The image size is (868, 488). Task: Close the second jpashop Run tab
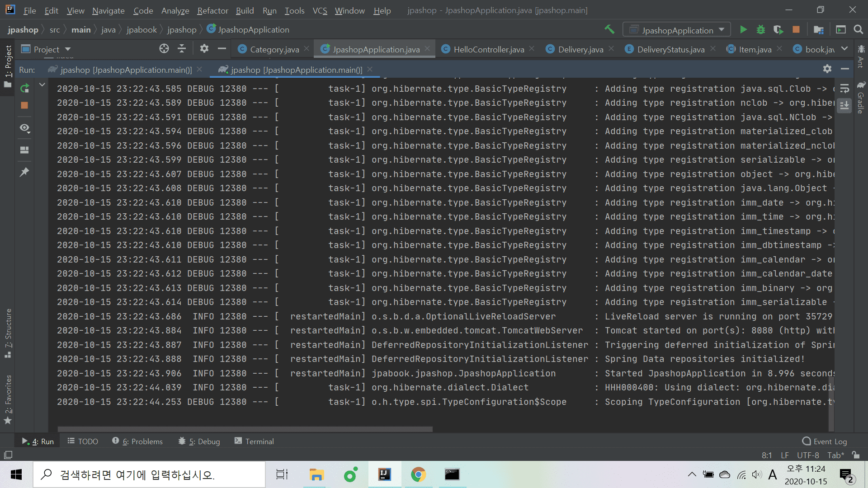coord(370,69)
